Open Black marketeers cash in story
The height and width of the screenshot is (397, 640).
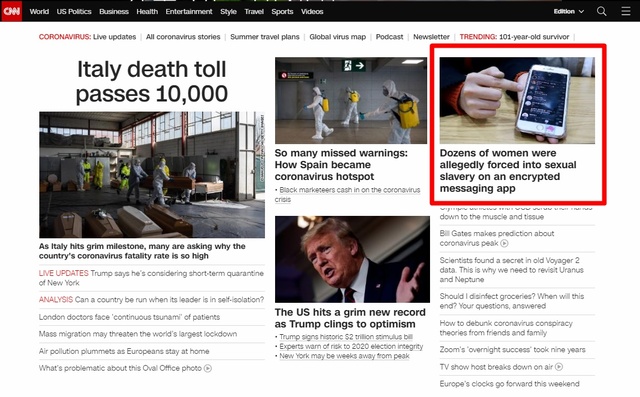(x=347, y=195)
